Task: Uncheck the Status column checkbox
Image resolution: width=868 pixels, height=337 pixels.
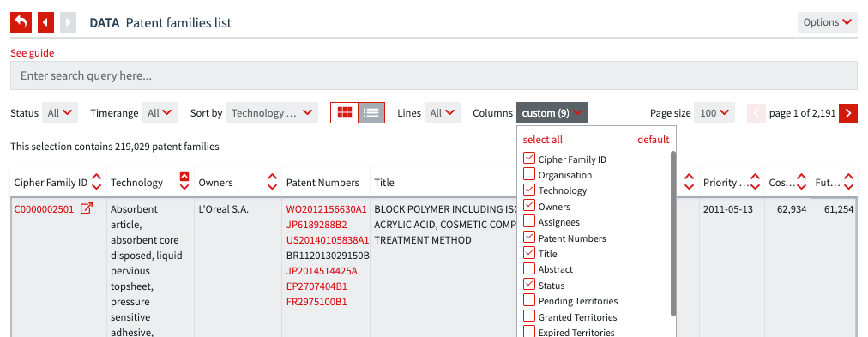Action: tap(528, 285)
